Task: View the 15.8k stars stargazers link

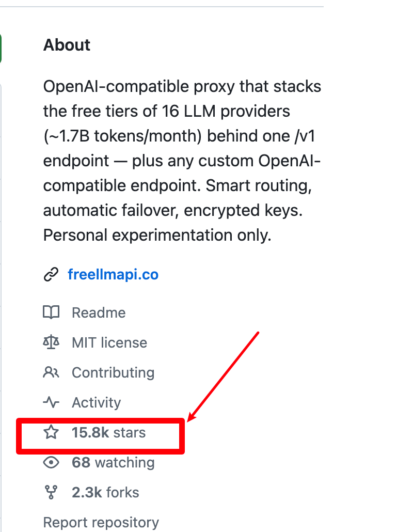Action: click(x=108, y=433)
